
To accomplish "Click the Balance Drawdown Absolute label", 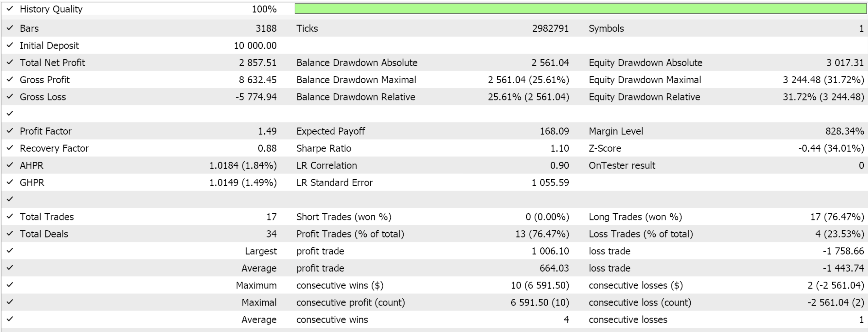I will [357, 63].
